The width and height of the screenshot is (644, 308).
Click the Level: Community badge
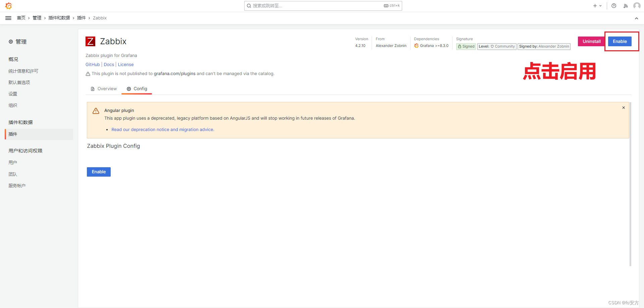[497, 47]
